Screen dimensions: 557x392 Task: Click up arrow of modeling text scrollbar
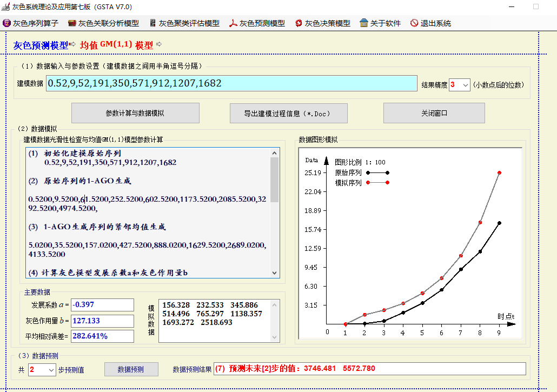[x=274, y=153]
